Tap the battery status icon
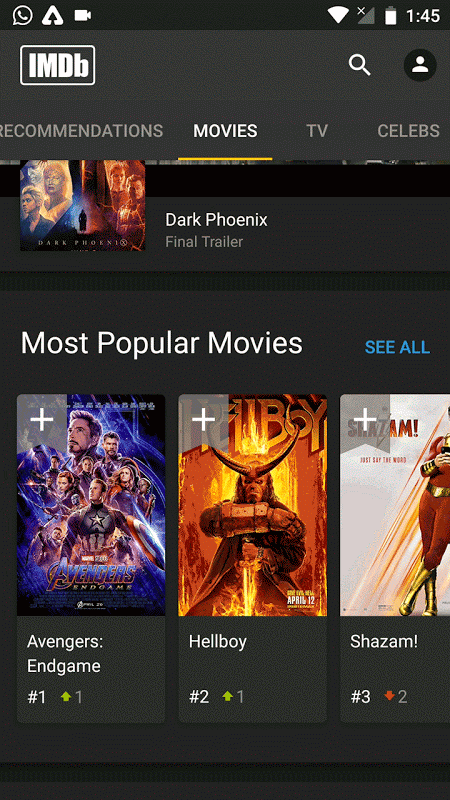Viewport: 450px width, 800px height. pyautogui.click(x=391, y=16)
